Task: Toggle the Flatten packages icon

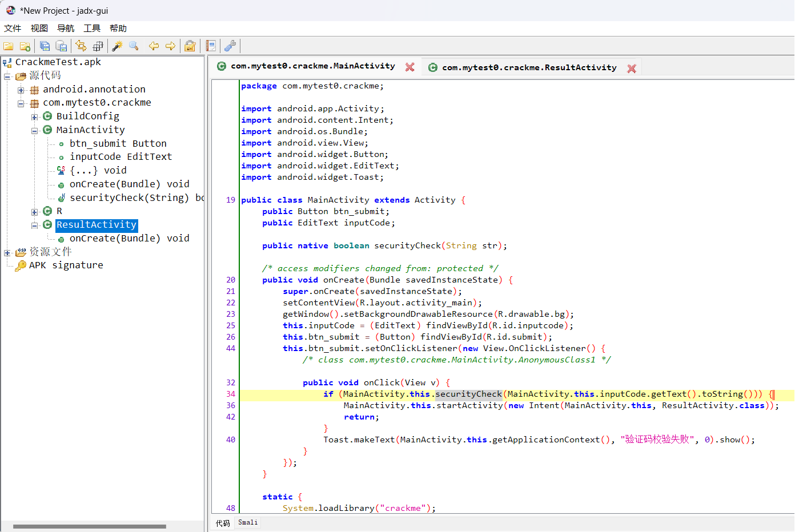Action: 98,46
